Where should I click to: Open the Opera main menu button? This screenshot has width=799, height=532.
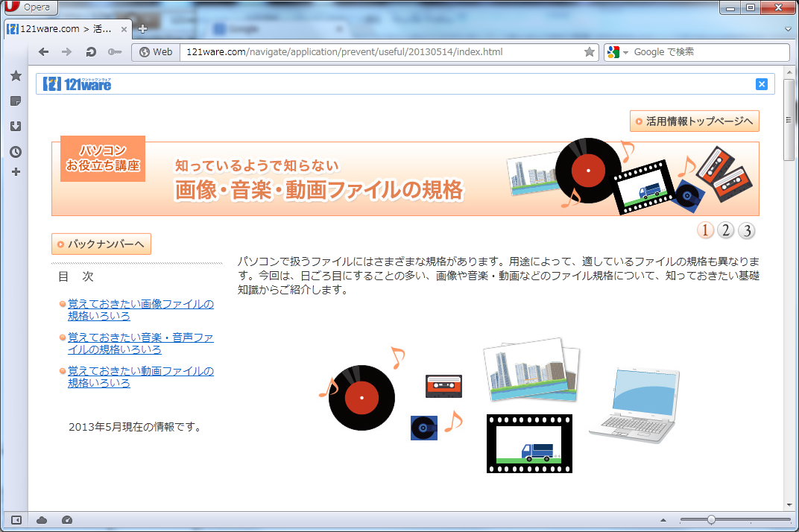[x=30, y=7]
